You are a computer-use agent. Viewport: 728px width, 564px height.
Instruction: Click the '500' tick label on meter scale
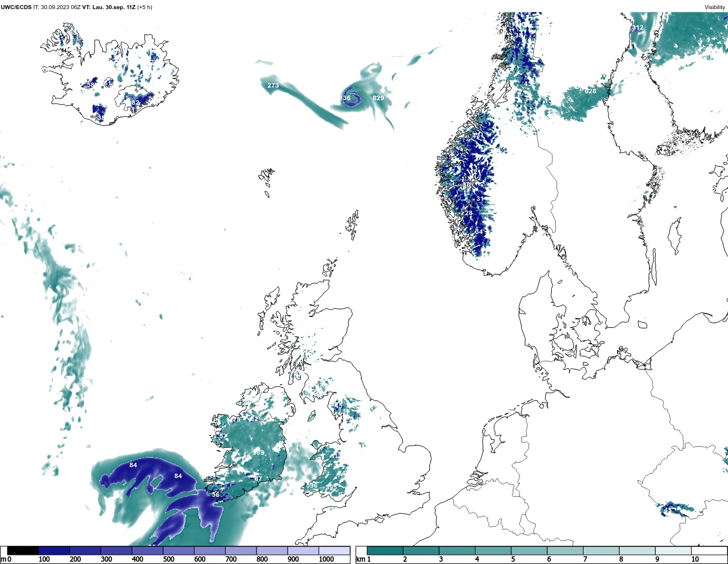[x=168, y=560]
